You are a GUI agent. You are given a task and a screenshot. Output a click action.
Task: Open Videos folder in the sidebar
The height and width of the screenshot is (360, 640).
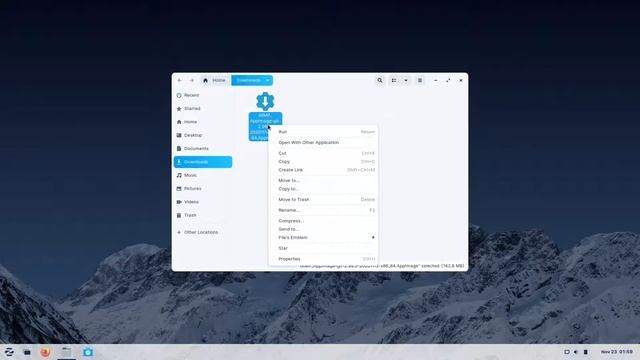pyautogui.click(x=203, y=202)
